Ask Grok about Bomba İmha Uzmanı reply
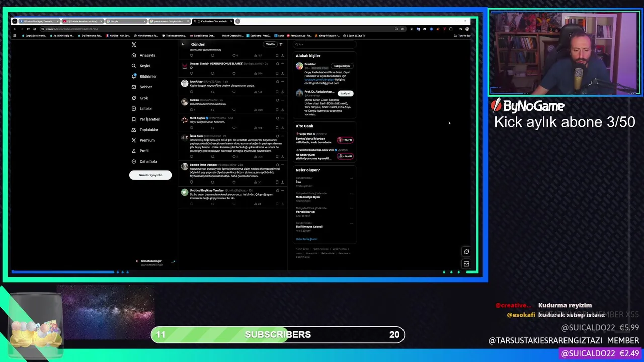 click(x=278, y=165)
